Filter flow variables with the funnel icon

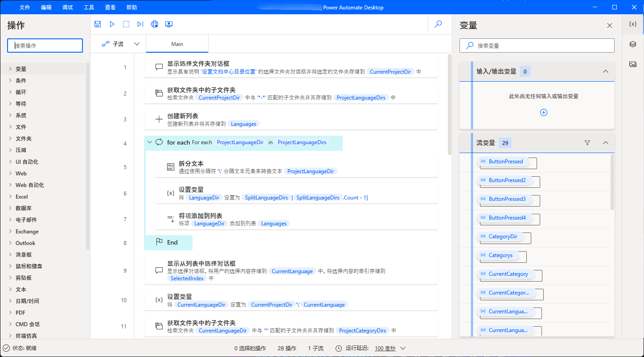pos(587,143)
